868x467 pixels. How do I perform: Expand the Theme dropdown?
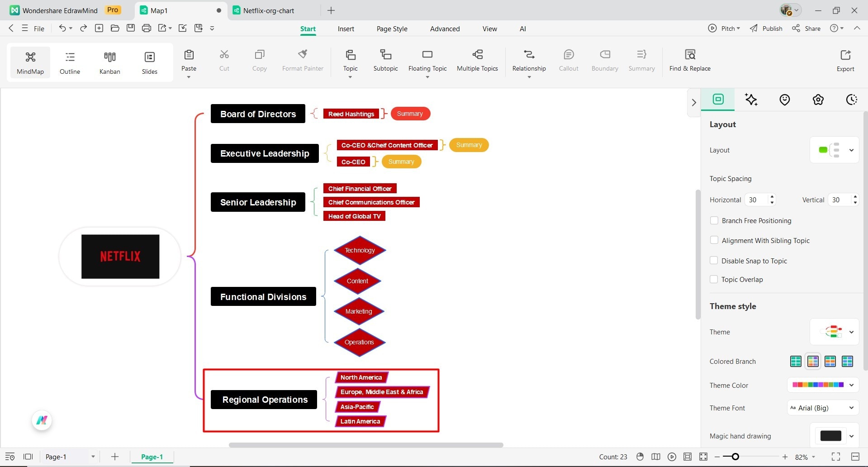pyautogui.click(x=835, y=332)
